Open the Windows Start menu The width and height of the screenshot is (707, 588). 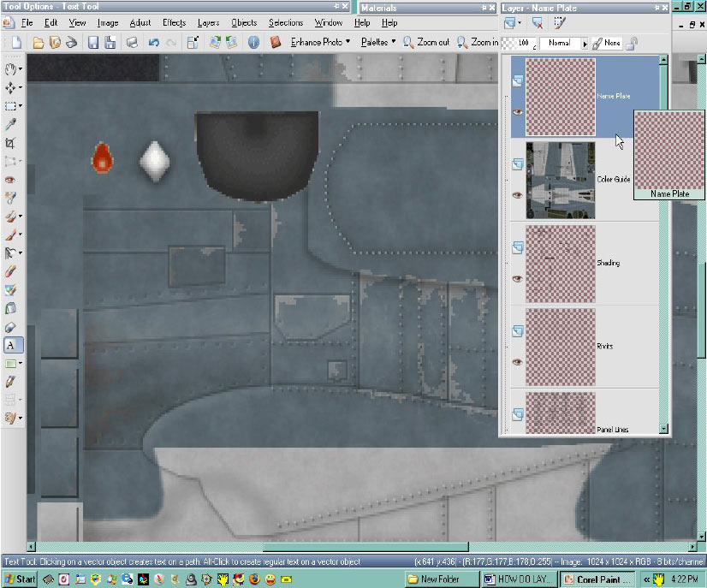tap(20, 579)
